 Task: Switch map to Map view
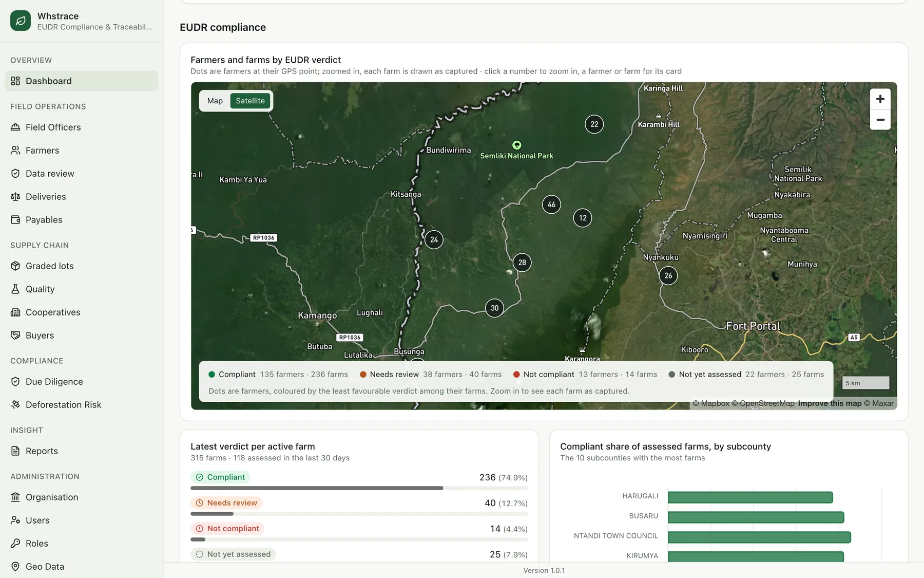coord(215,101)
